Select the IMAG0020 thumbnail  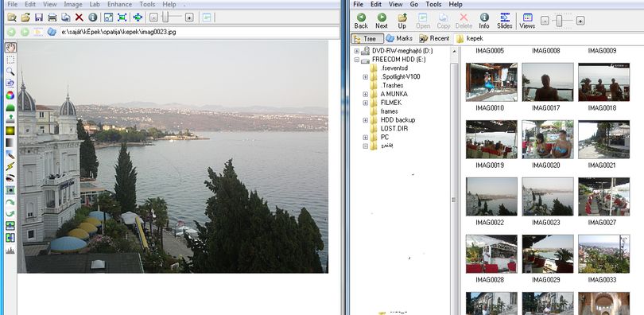[548, 140]
